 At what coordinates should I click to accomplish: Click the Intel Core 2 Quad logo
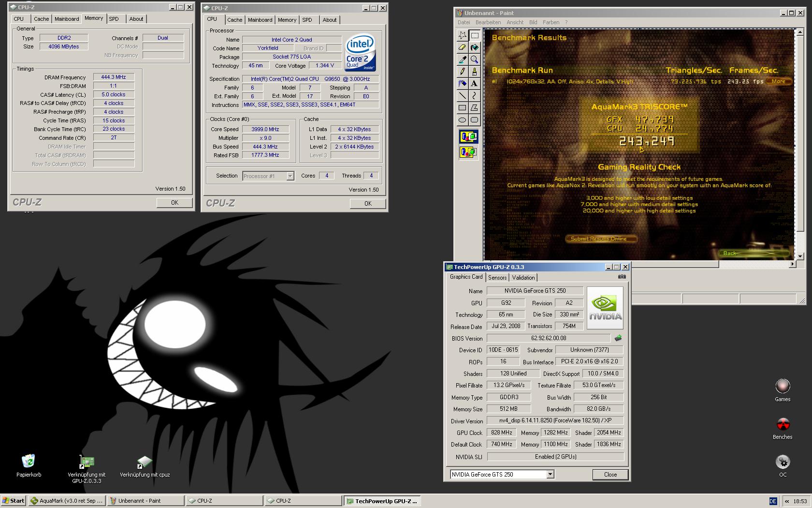[x=360, y=52]
